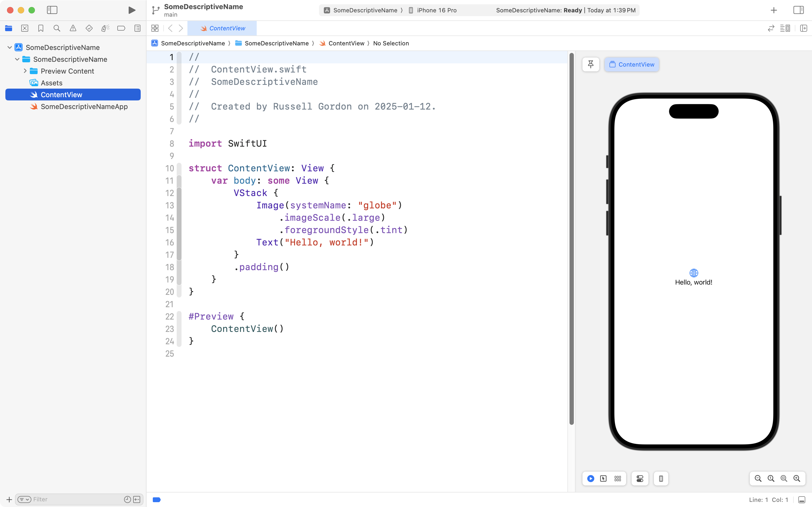Collapse the SomeDescriptiveName project root
812x507 pixels.
pyautogui.click(x=10, y=47)
